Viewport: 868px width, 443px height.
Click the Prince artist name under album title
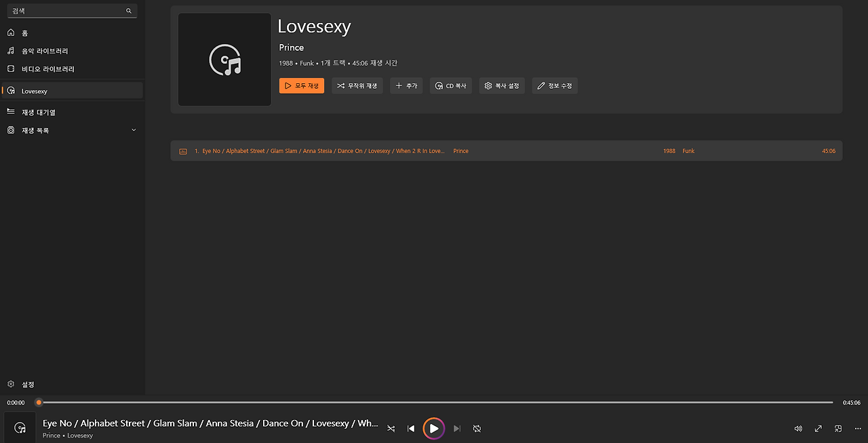292,47
